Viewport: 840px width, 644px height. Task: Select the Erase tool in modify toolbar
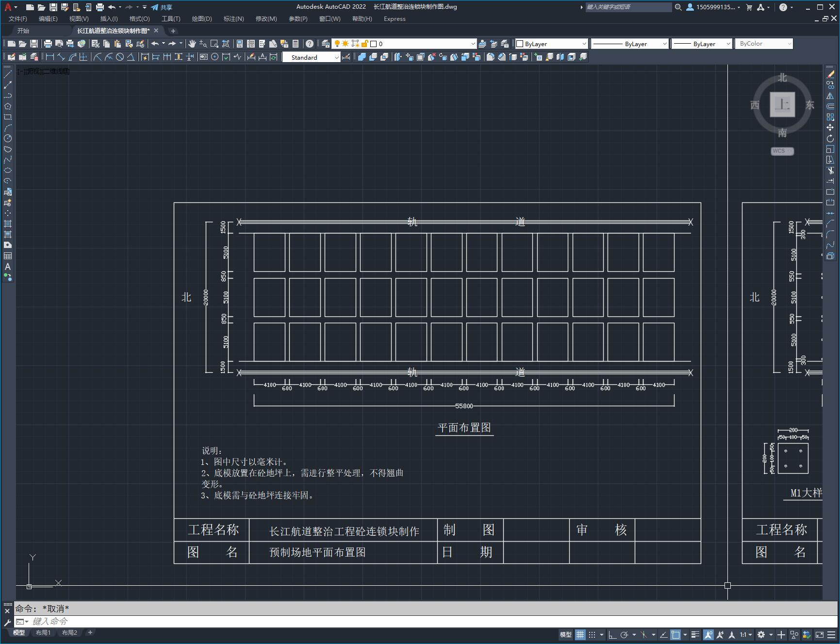point(830,74)
